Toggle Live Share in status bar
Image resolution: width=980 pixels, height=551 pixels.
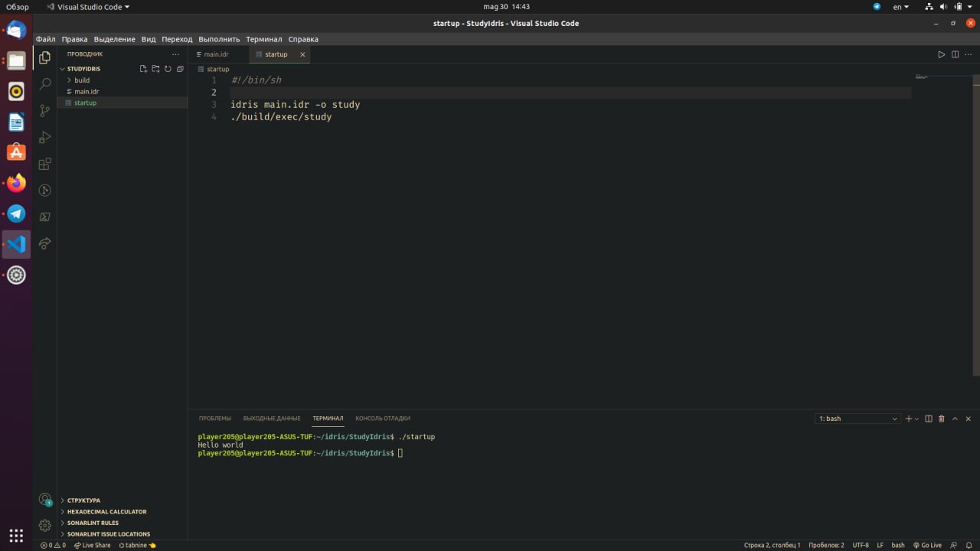pyautogui.click(x=92, y=545)
